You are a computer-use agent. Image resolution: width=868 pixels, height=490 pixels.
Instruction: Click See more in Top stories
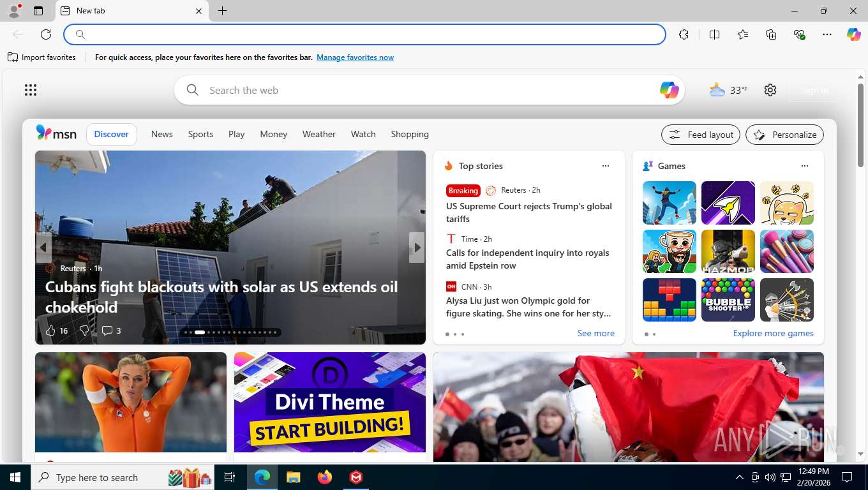(x=595, y=333)
